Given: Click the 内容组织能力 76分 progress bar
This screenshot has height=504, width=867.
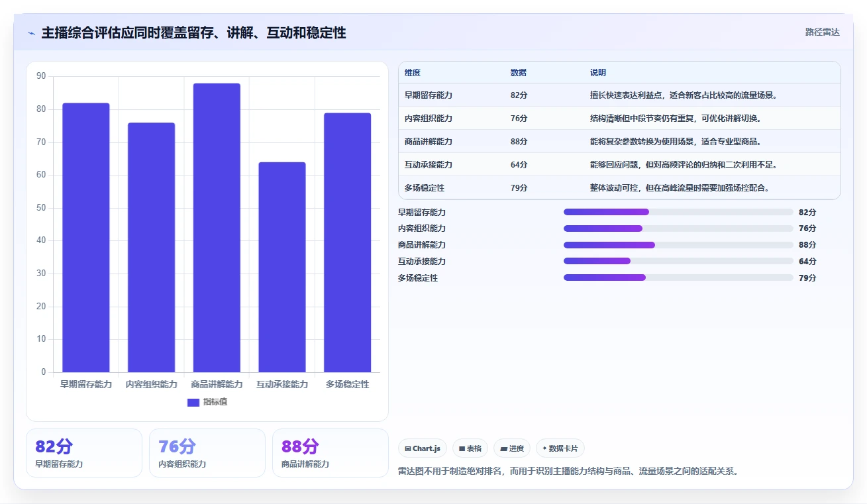Looking at the screenshot, I should (x=678, y=228).
